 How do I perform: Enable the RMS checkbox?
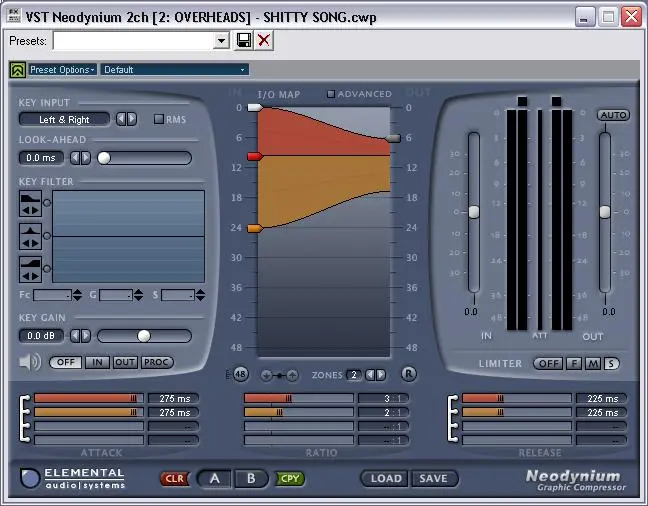pos(159,119)
